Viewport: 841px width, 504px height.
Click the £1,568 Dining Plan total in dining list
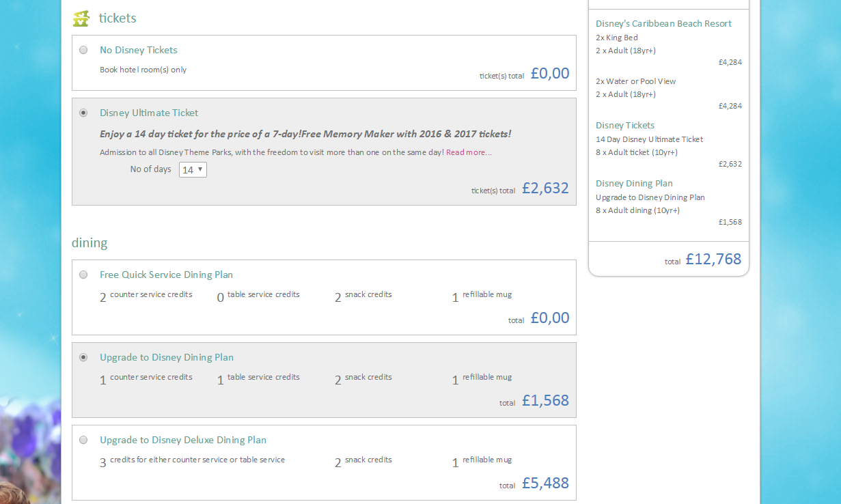tap(545, 400)
